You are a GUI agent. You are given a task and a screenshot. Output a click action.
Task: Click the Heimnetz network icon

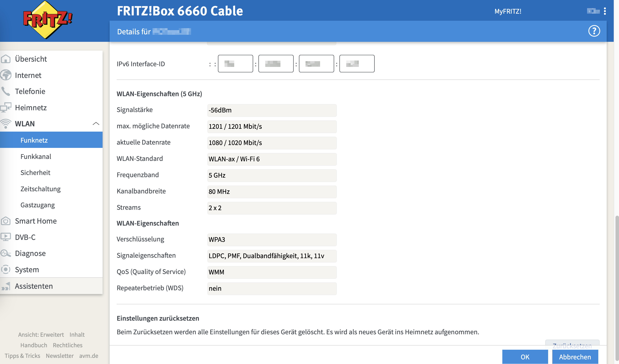[6, 108]
